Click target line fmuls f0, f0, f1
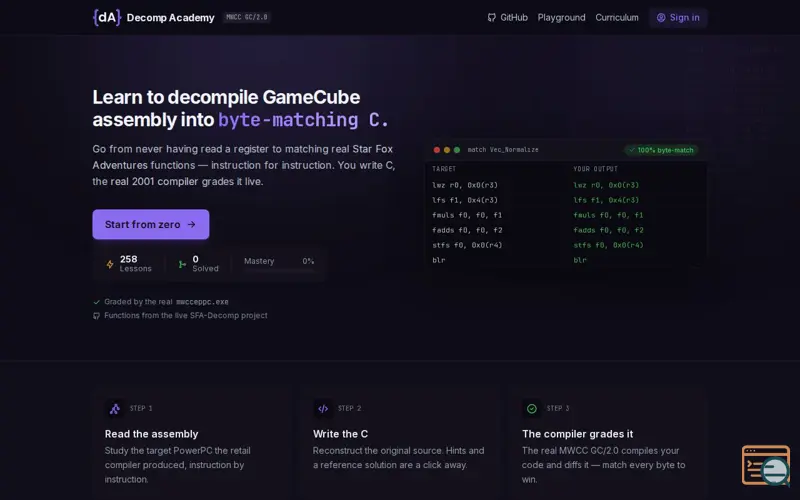Viewport: 800px width, 500px height. [x=467, y=215]
